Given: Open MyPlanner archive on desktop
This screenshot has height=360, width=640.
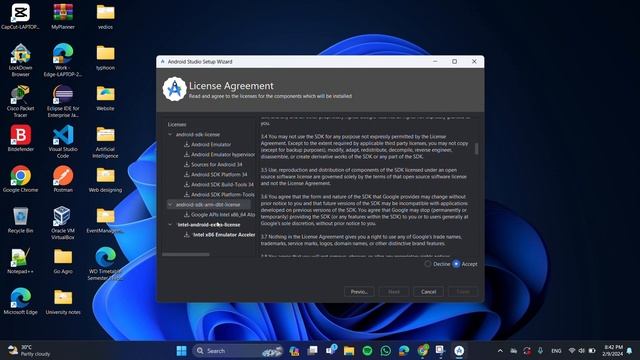Looking at the screenshot, I should click(63, 16).
